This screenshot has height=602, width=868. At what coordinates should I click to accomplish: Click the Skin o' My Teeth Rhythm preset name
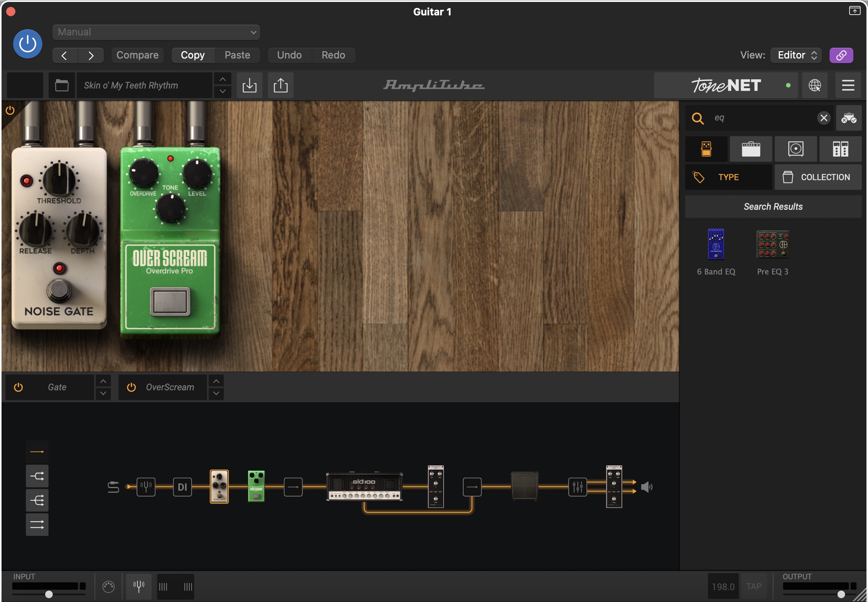pos(144,85)
